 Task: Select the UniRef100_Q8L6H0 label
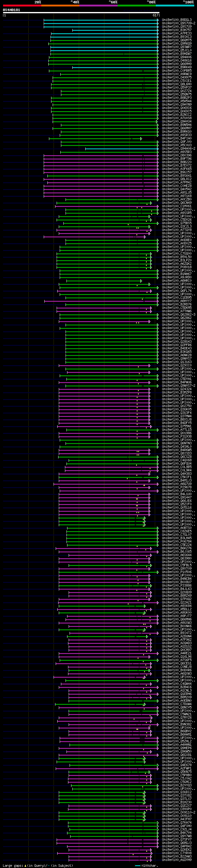click(x=177, y=84)
